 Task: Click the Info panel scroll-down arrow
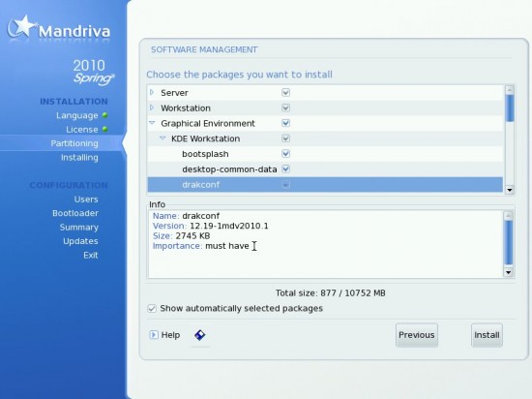click(x=508, y=272)
